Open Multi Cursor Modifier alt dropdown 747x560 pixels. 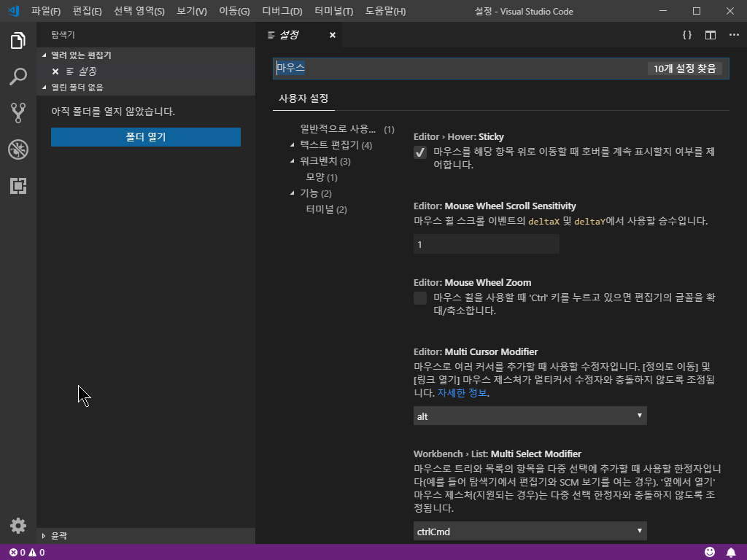tap(530, 416)
